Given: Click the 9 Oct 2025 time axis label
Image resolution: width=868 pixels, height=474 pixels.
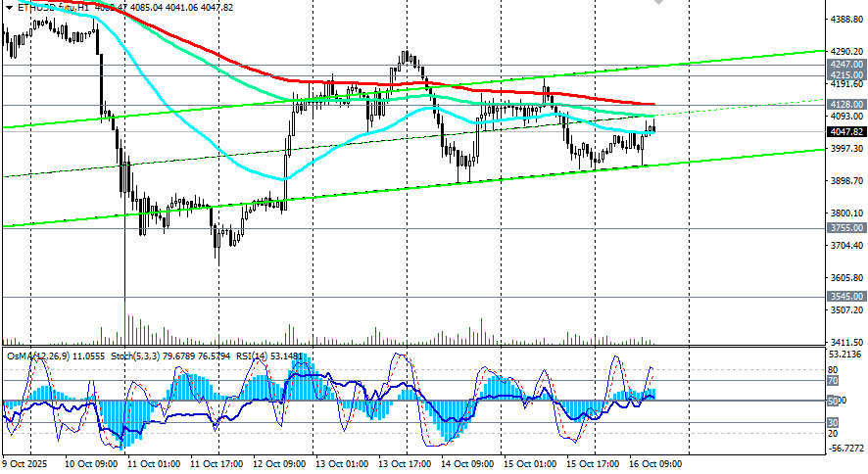Looking at the screenshot, I should (24, 463).
